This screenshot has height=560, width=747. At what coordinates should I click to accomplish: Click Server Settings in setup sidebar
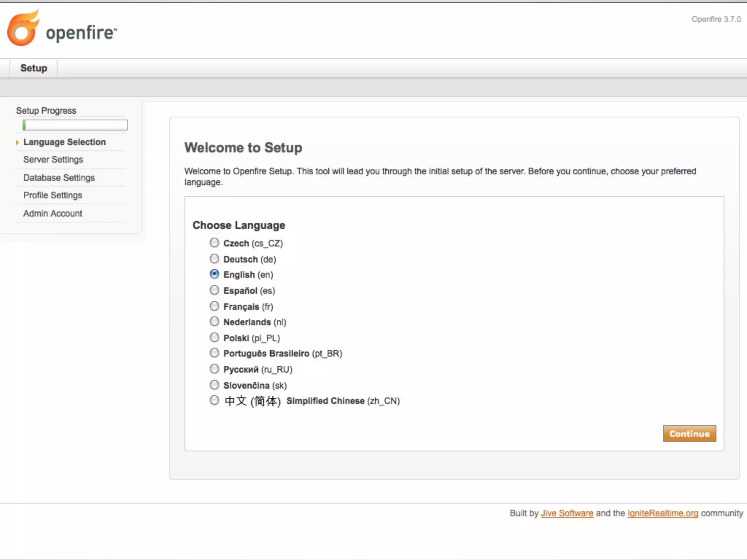(x=53, y=160)
